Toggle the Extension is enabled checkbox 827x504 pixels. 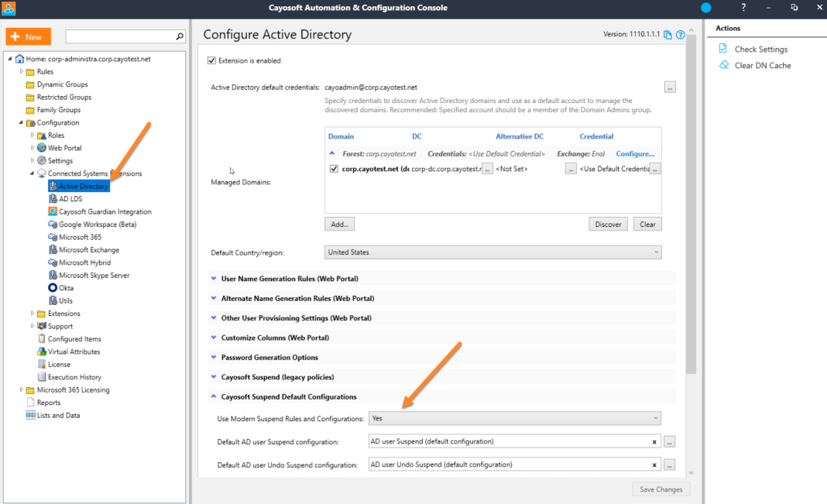coord(211,60)
